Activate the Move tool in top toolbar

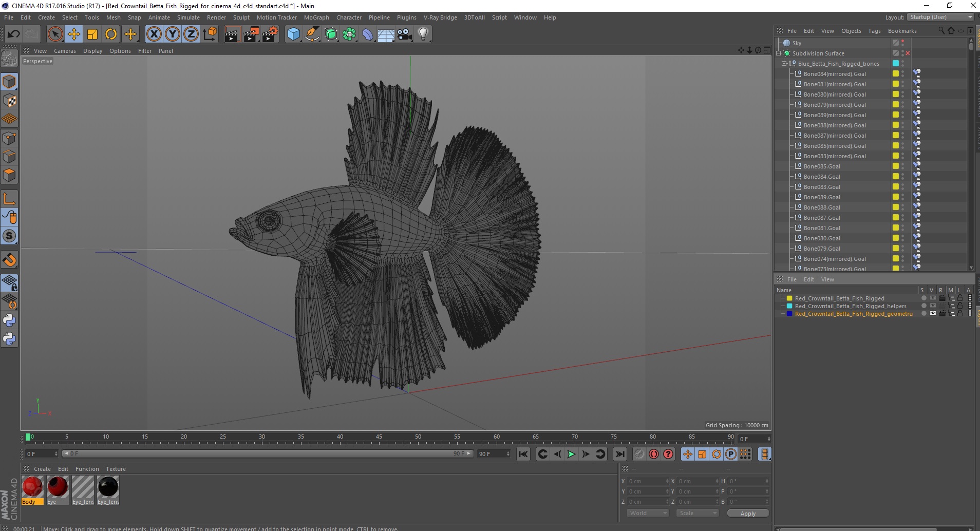74,34
